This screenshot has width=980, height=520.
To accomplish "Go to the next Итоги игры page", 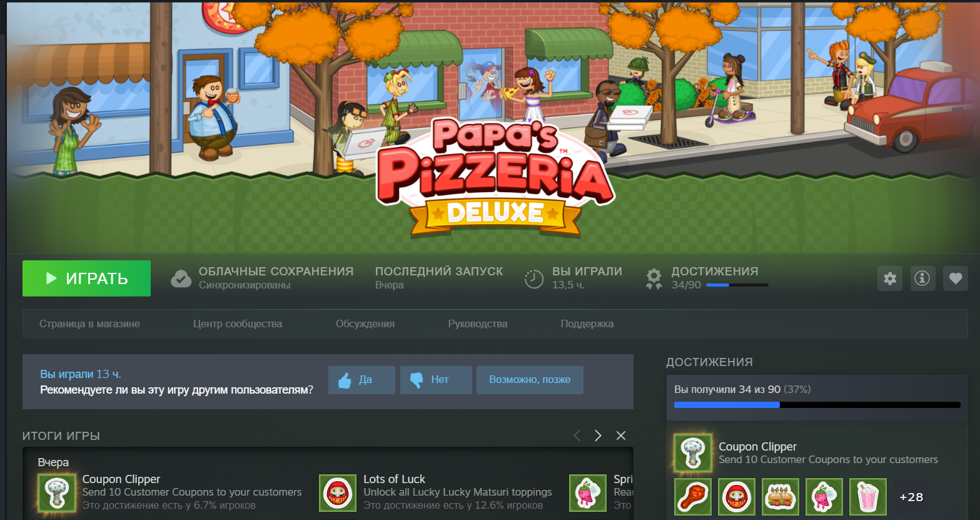I will 598,436.
